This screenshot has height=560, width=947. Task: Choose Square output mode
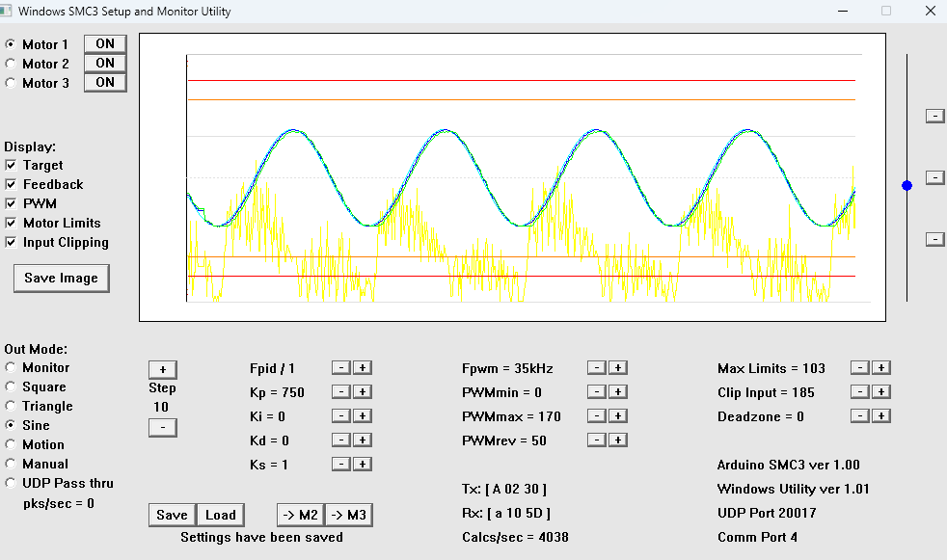pyautogui.click(x=11, y=387)
